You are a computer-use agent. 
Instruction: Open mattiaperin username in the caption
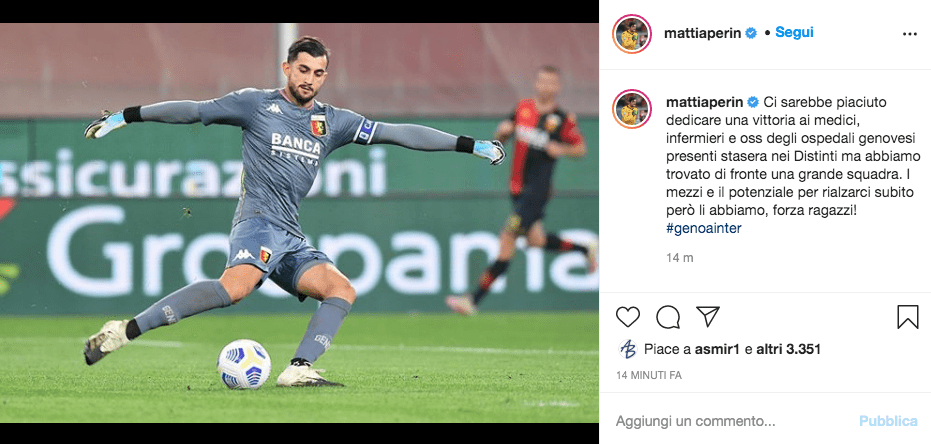tap(705, 102)
